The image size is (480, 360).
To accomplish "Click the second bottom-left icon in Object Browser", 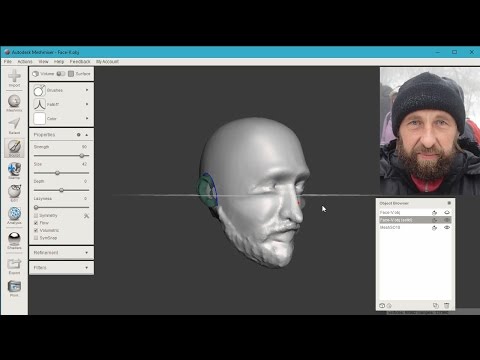I will (x=389, y=306).
